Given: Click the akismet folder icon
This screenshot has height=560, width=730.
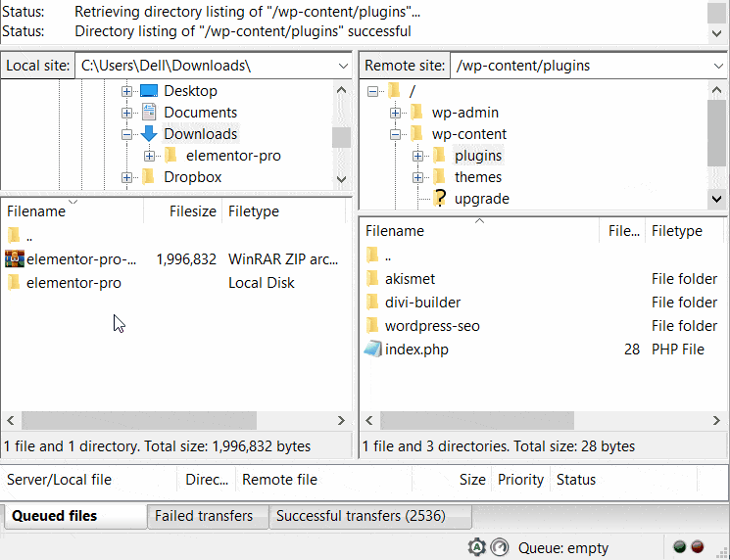Looking at the screenshot, I should pyautogui.click(x=372, y=279).
